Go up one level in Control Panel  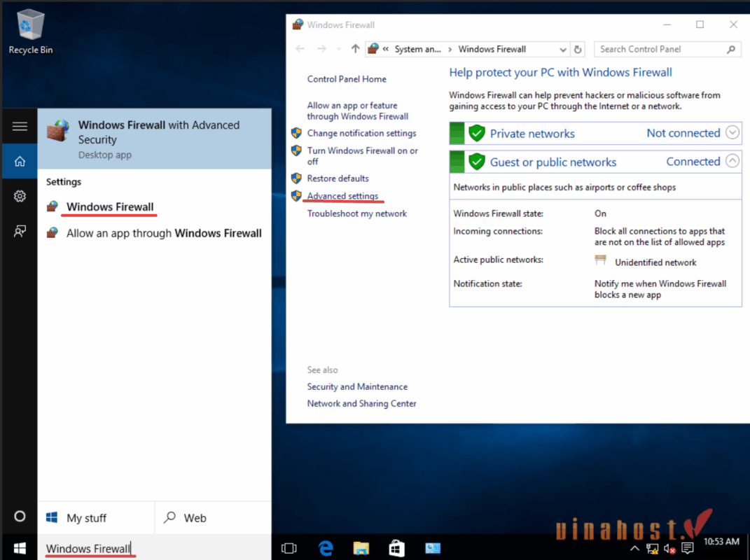[355, 49]
